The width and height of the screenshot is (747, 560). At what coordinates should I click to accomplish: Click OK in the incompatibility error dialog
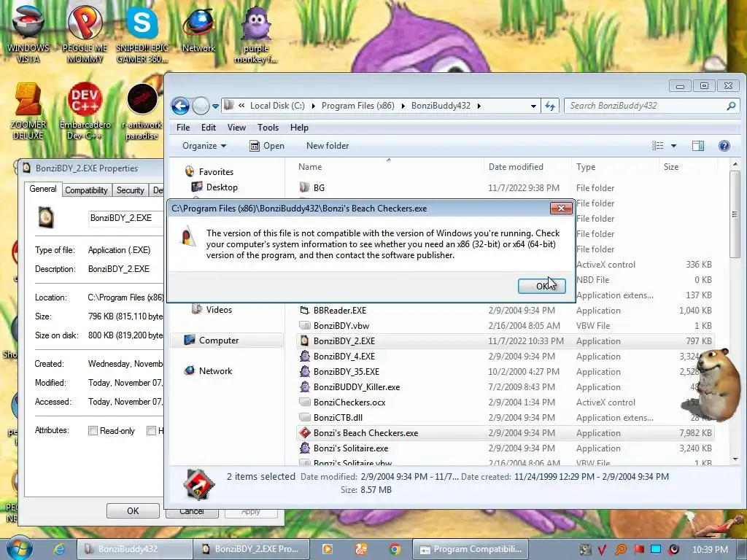pyautogui.click(x=542, y=286)
